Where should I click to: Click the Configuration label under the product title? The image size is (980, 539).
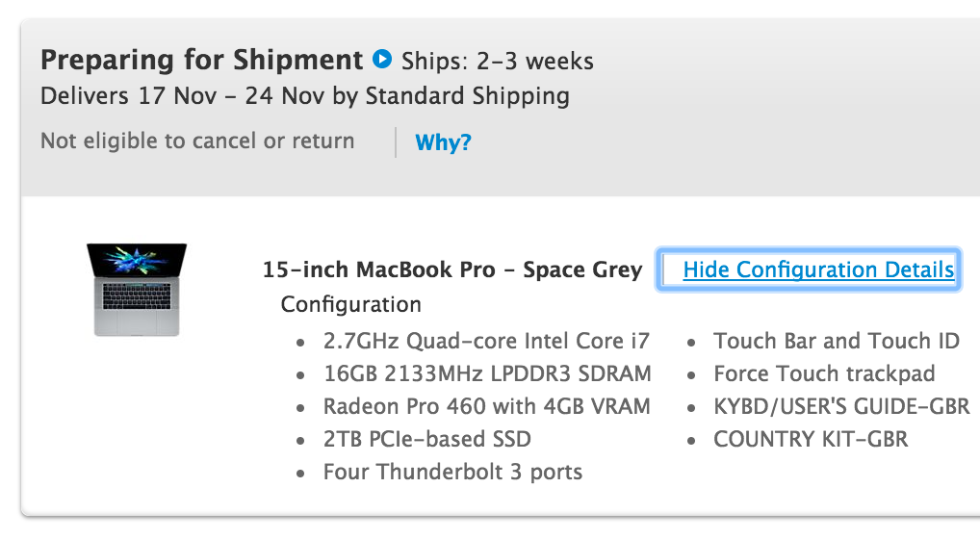351,304
